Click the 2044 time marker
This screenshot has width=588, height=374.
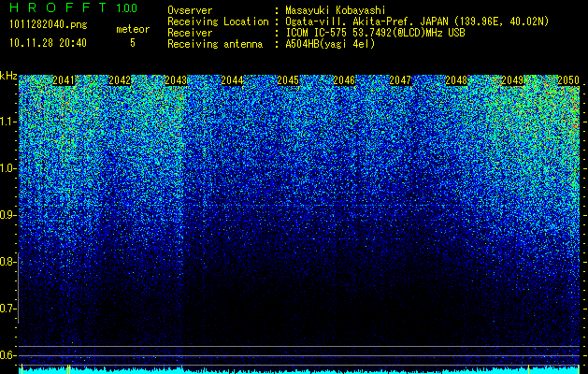[232, 80]
